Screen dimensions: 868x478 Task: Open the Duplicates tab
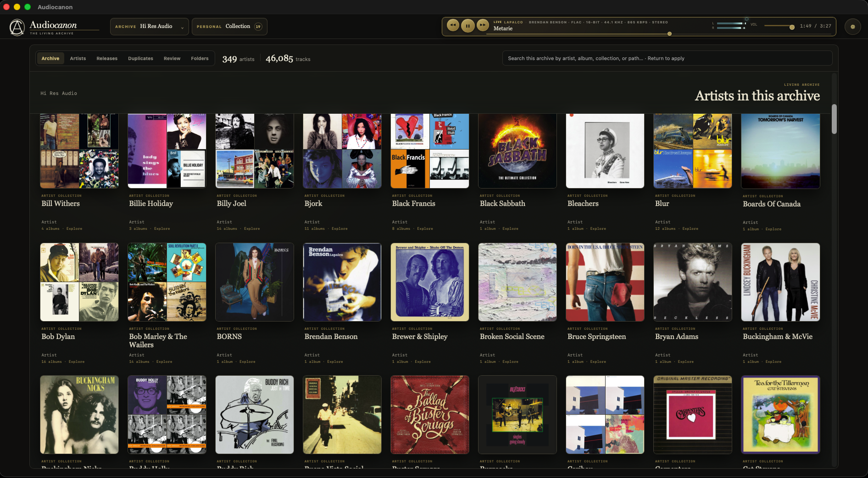140,58
